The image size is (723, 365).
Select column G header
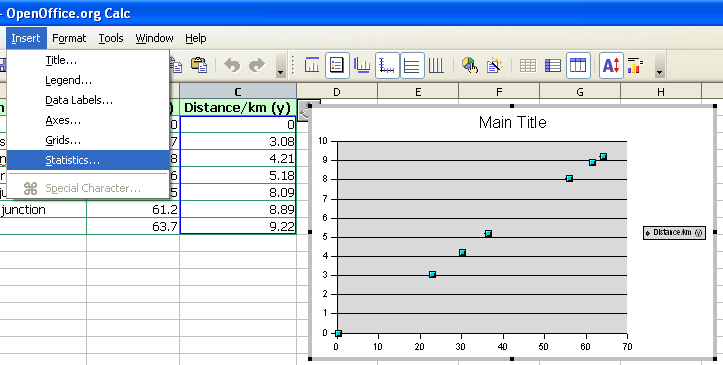coord(580,91)
